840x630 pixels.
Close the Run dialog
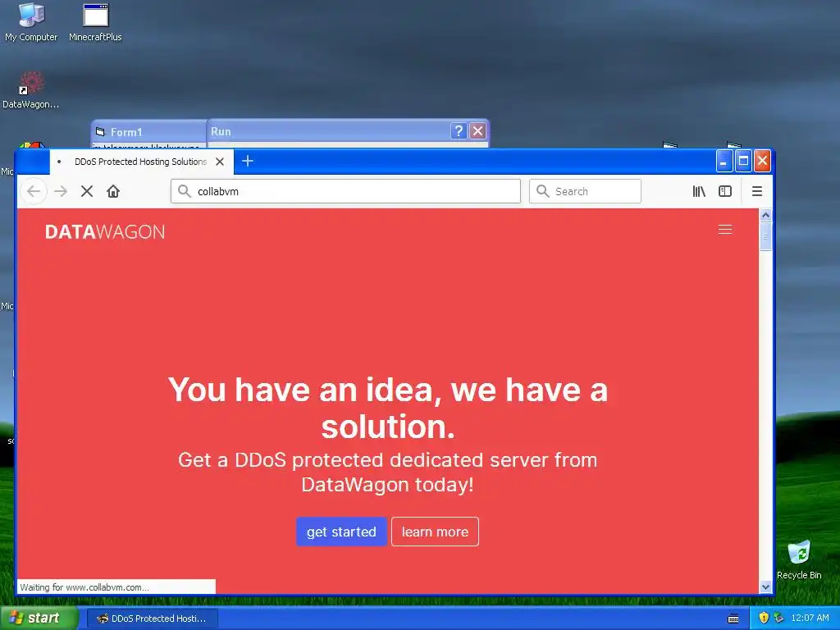pyautogui.click(x=477, y=131)
